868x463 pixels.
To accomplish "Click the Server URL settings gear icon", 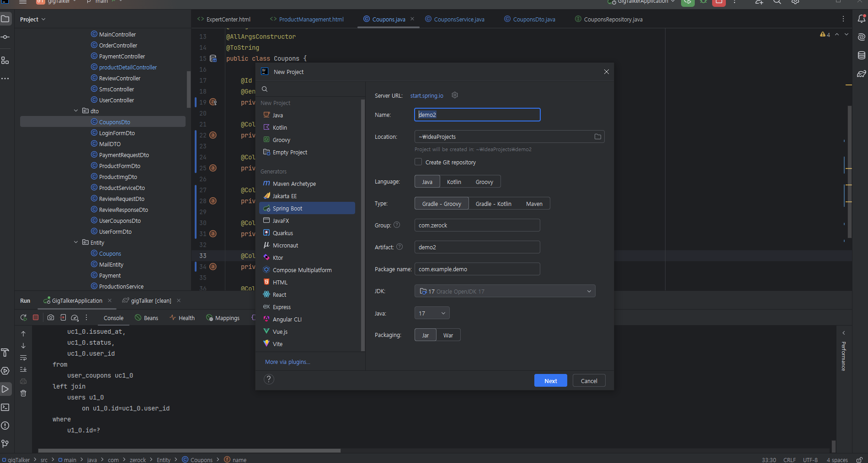I will (x=455, y=95).
